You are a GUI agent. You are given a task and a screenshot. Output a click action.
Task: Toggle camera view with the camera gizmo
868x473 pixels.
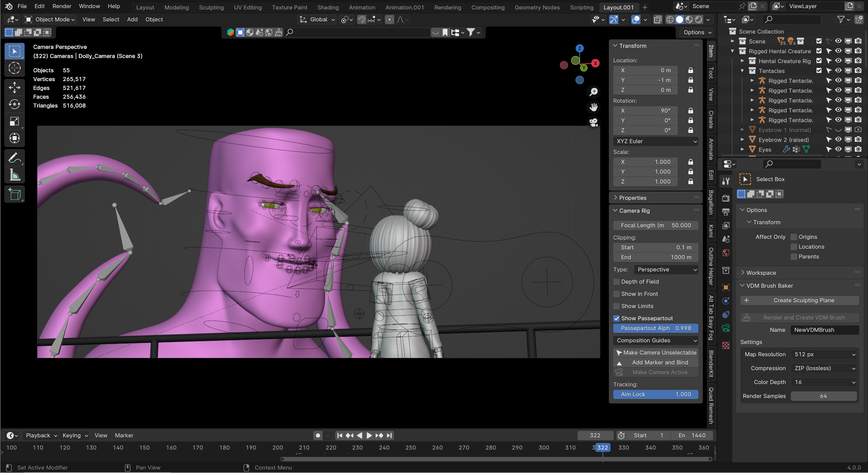tap(594, 122)
